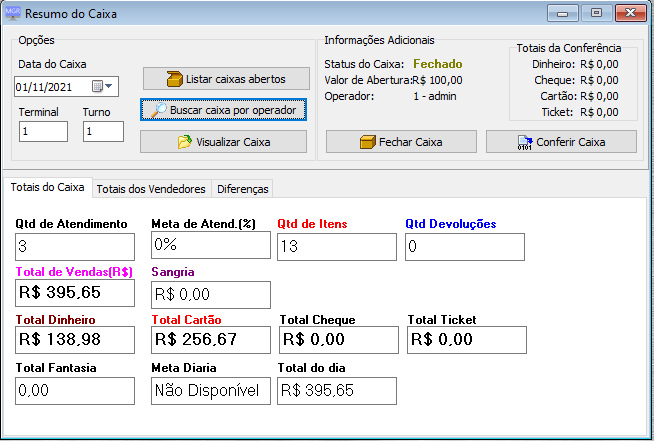Expand the Data do Caixa dropdown arrow
Viewport: 654px width, 441px height.
pyautogui.click(x=109, y=87)
